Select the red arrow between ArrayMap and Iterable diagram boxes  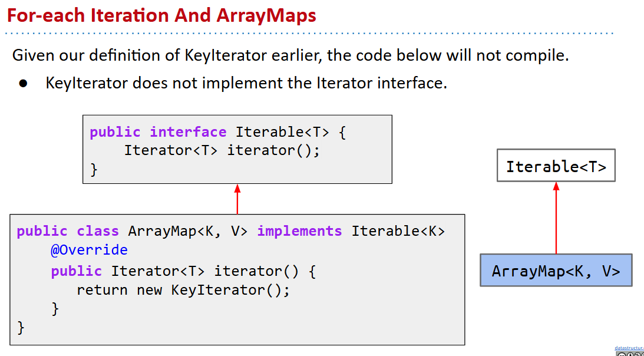click(556, 217)
